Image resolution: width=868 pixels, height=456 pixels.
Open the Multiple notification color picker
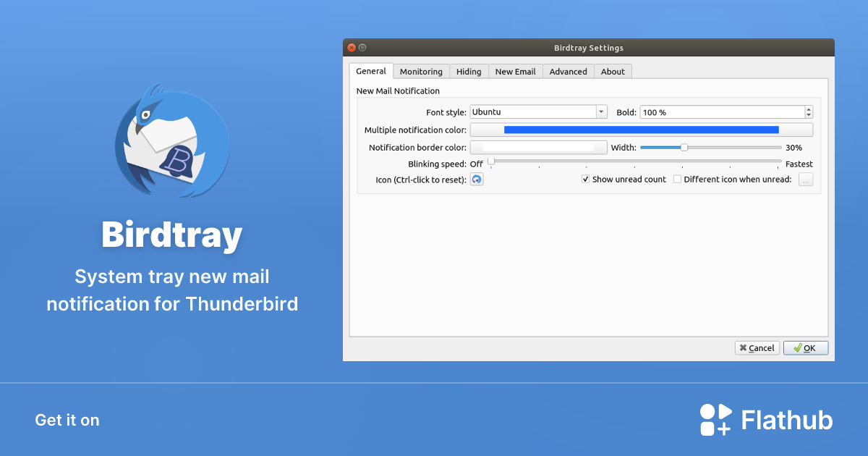[641, 130]
